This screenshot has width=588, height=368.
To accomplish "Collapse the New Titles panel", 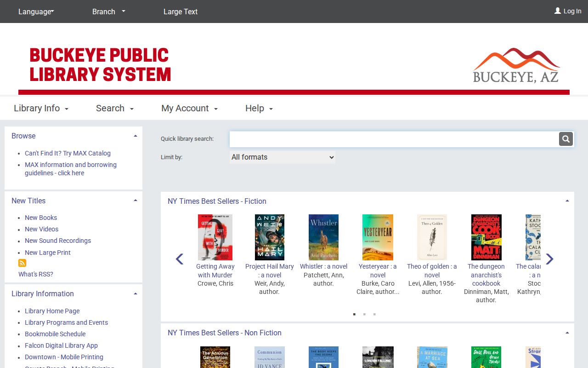I will point(136,201).
